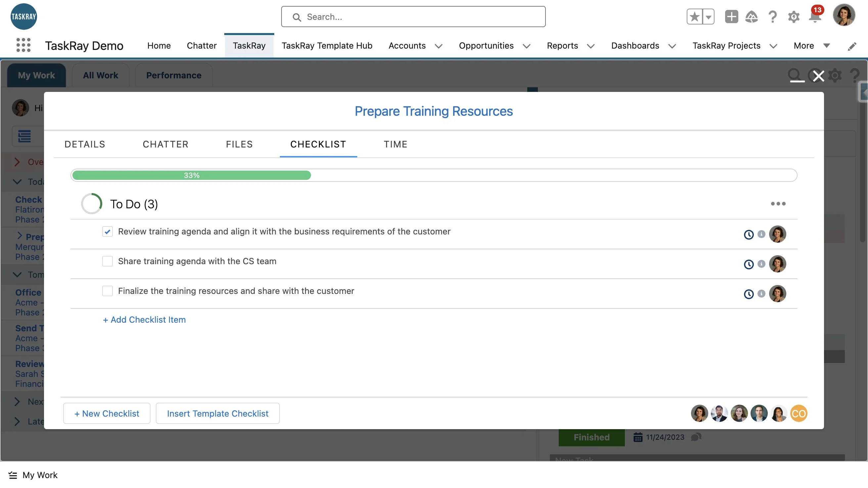Click the global actions plus icon

pyautogui.click(x=731, y=17)
